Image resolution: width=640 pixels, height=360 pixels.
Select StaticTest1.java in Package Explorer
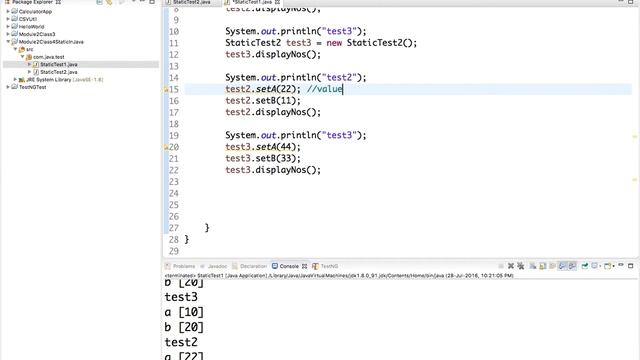[58, 64]
